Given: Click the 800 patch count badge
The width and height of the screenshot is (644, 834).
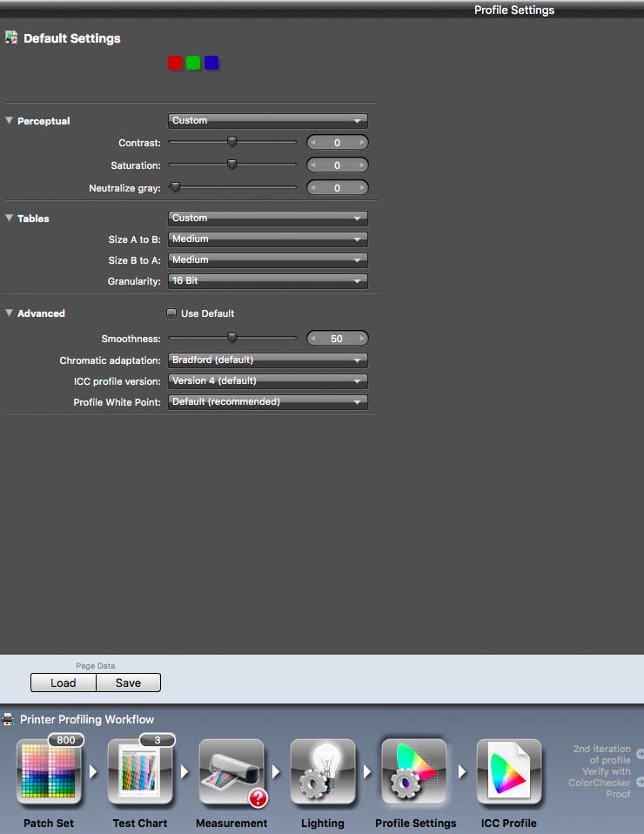Looking at the screenshot, I should click(x=66, y=740).
